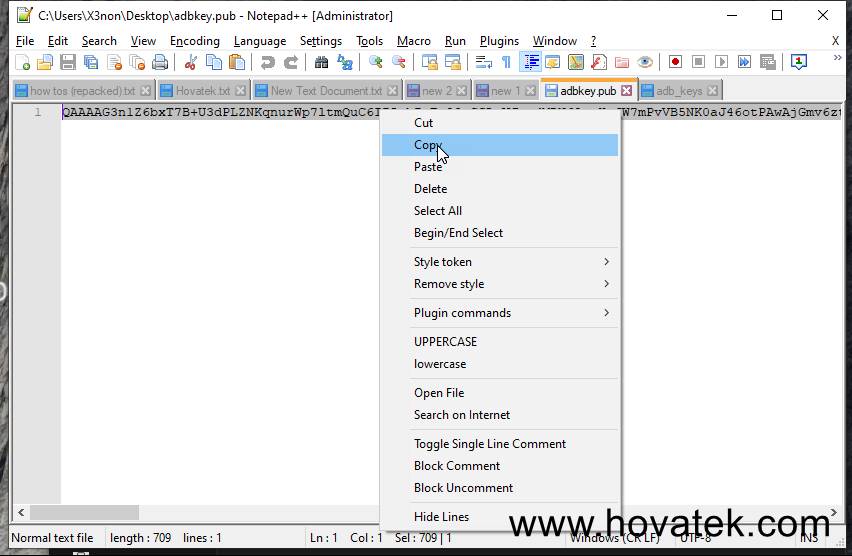The height and width of the screenshot is (556, 852).
Task: Toggle the Document Map toolbar icon
Action: tap(575, 63)
